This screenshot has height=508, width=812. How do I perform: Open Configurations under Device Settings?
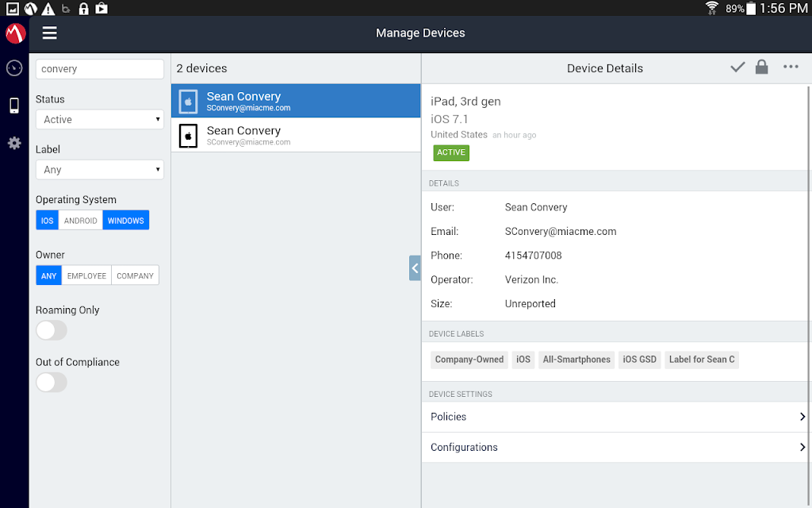pyautogui.click(x=616, y=448)
